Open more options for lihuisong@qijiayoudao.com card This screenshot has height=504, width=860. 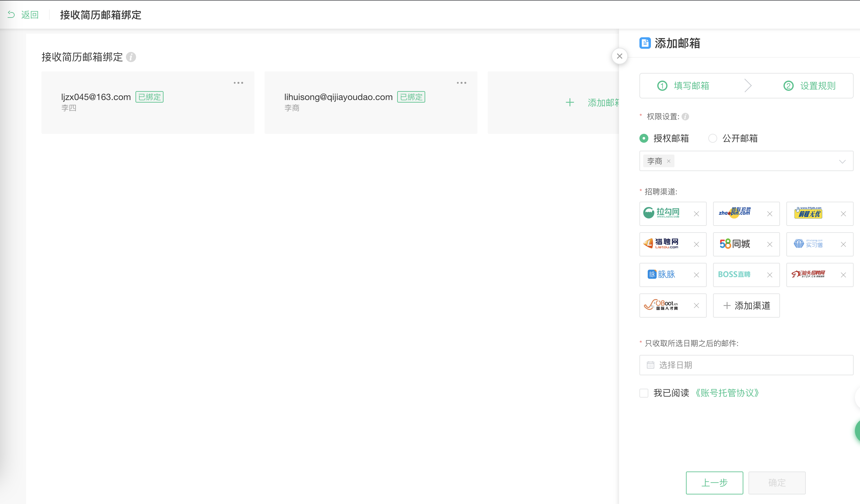(461, 83)
